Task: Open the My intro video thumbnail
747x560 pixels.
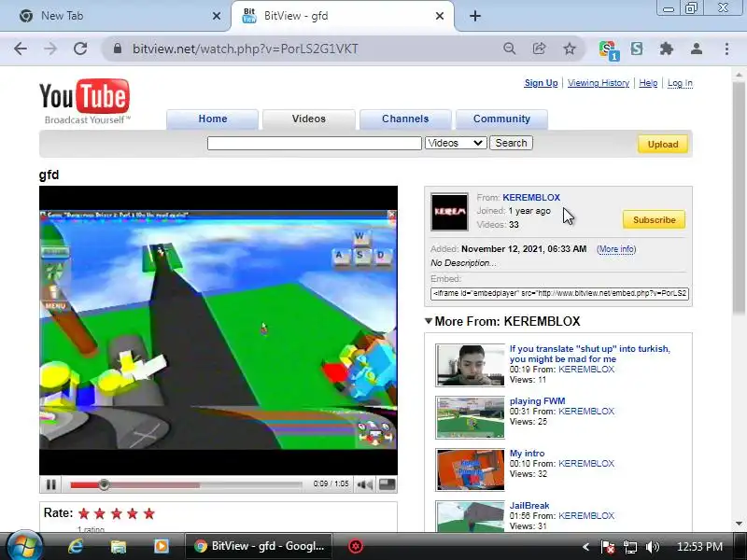Action: click(x=471, y=469)
